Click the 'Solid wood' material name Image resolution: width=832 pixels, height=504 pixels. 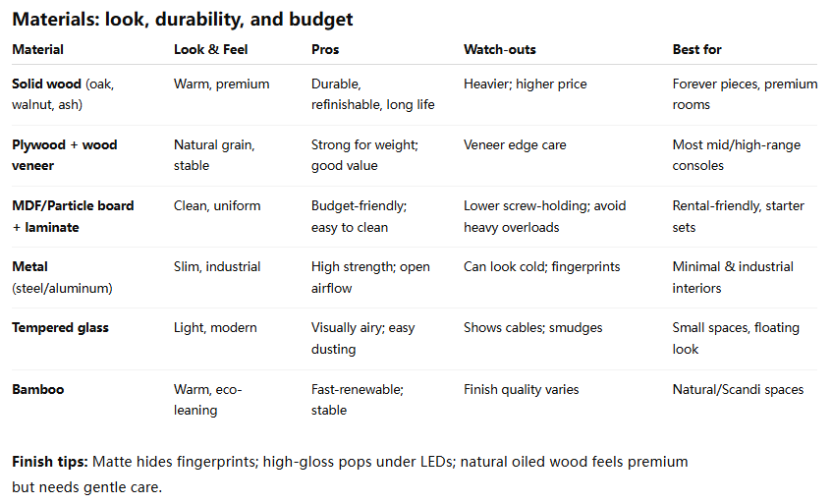[x=46, y=84]
